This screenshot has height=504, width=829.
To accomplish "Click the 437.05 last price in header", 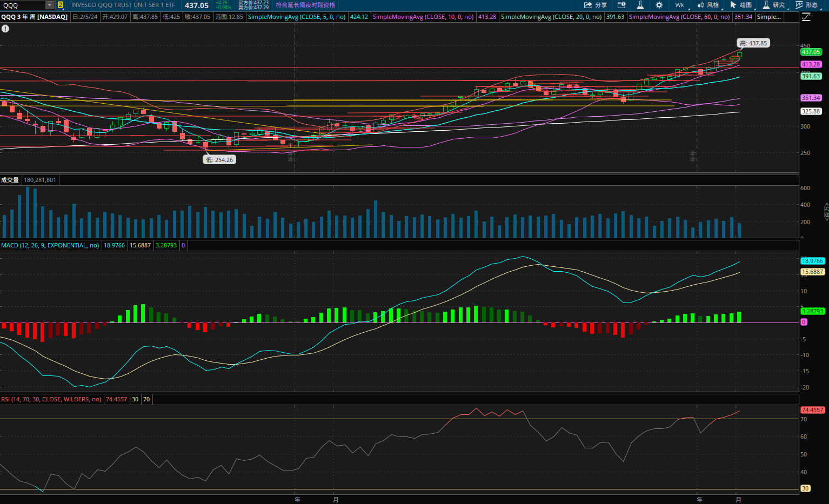I will [x=197, y=5].
